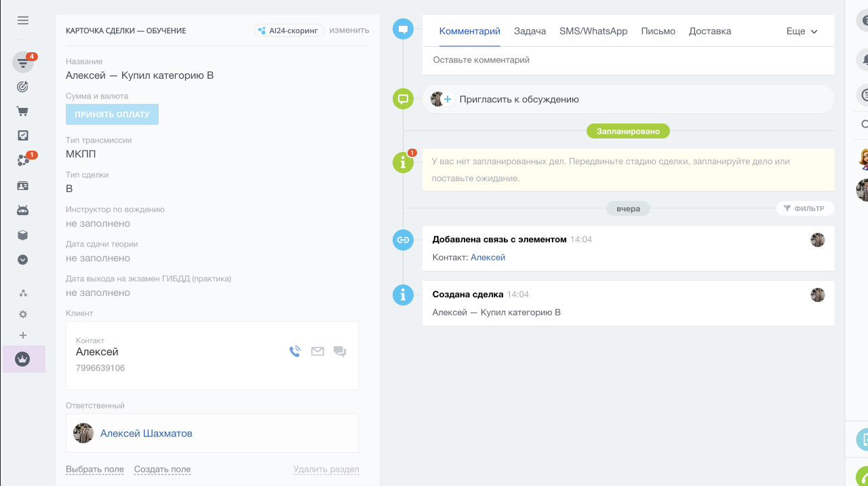The height and width of the screenshot is (486, 868).
Task: Expand more sidebar items with round chevron
Action: [x=23, y=259]
